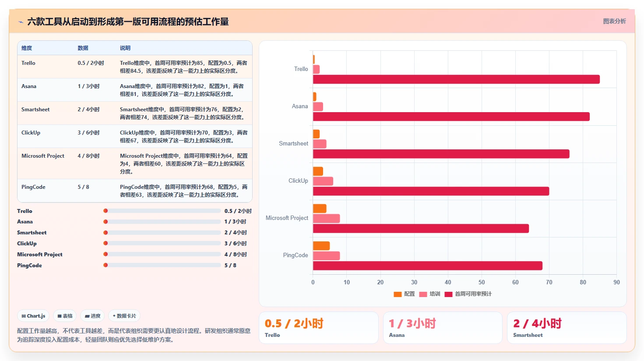The width and height of the screenshot is (644, 361).
Task: Click the PingCode description text in table
Action: (183, 191)
